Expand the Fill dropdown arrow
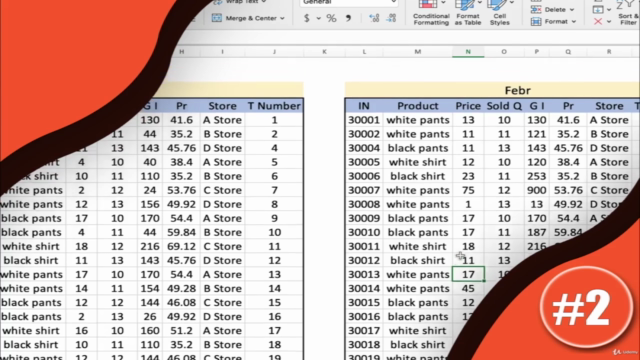The width and height of the screenshot is (640, 360). (x=609, y=10)
